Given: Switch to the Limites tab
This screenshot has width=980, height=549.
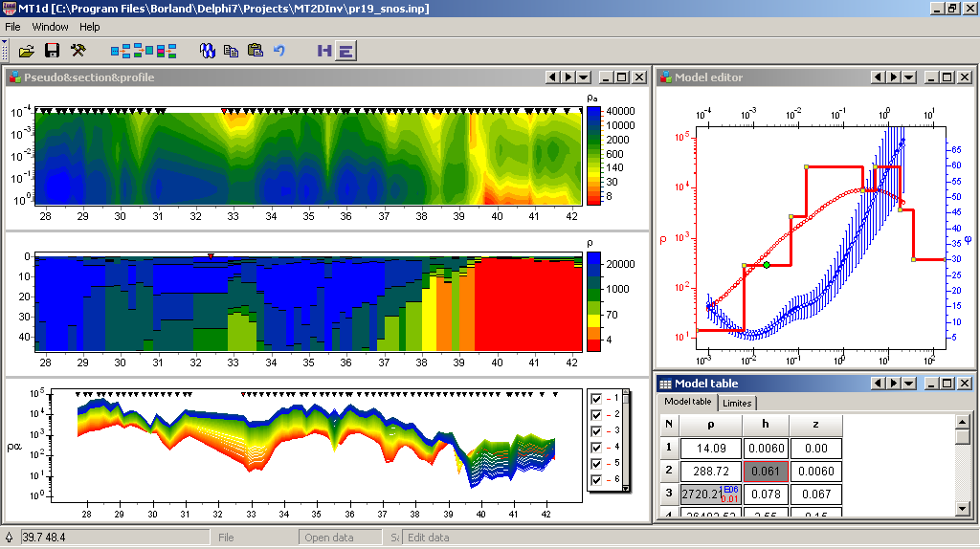Looking at the screenshot, I should [737, 403].
